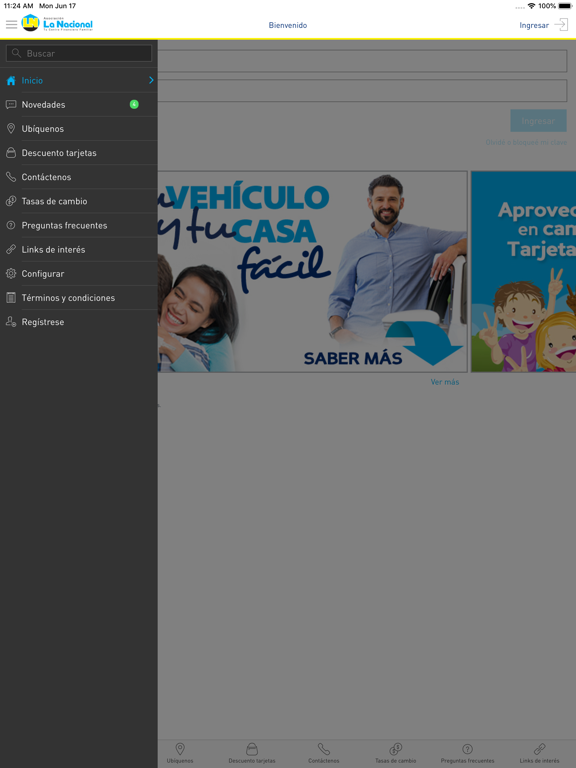Open Preguntas frecuentes menu entry
Screen dimensions: 576x768
[78, 225]
